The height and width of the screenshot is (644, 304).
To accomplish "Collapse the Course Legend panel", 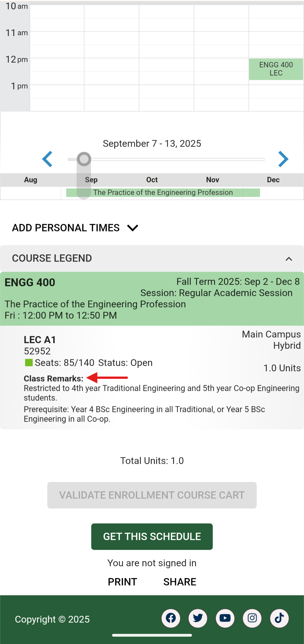I will [x=289, y=259].
